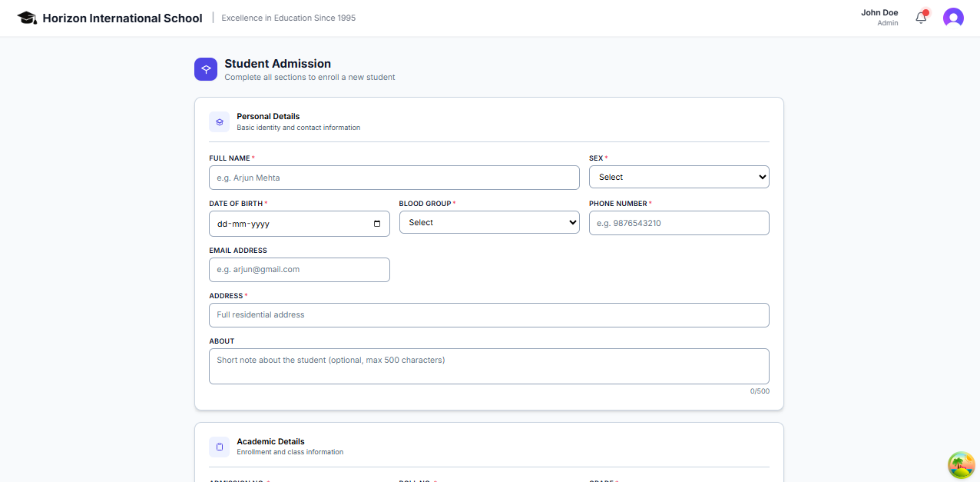The image size is (980, 482).
Task: Open the purple user avatar menu
Action: [953, 18]
